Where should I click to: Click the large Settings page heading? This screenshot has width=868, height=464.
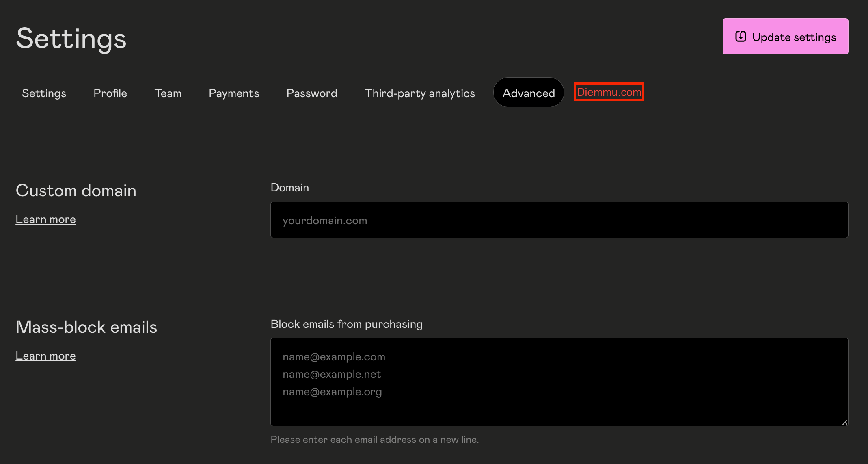(x=71, y=39)
